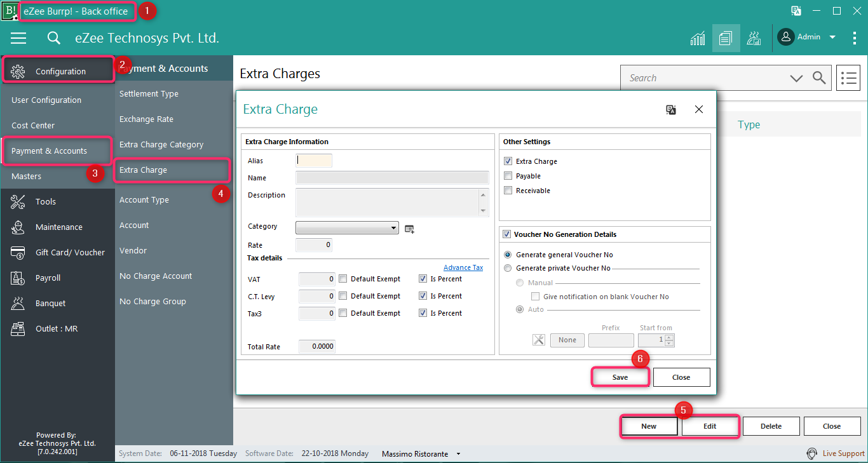Click the Delete button
This screenshot has width=868, height=463.
tap(771, 426)
